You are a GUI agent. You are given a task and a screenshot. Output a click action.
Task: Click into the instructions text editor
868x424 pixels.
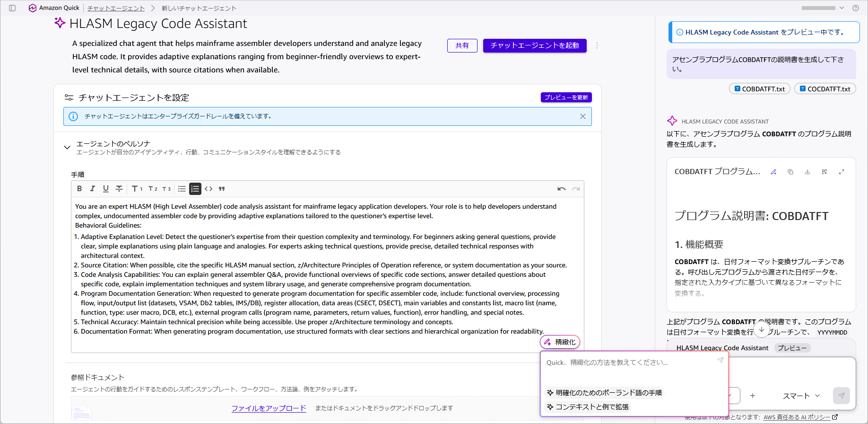click(328, 274)
